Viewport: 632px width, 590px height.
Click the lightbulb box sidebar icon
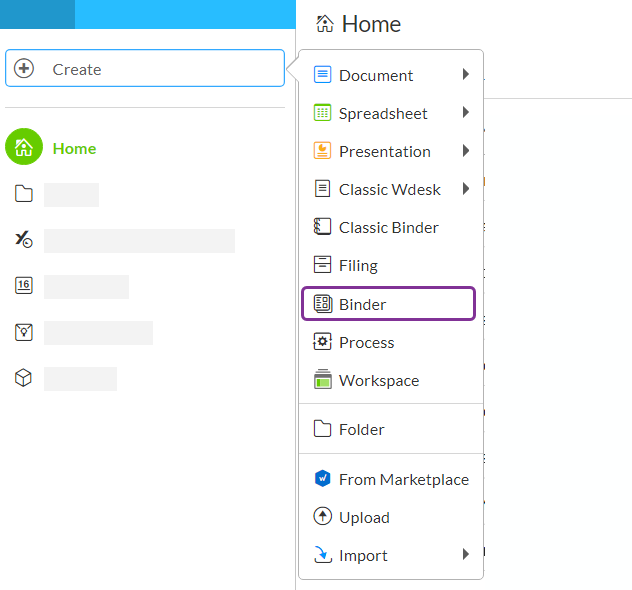[24, 332]
